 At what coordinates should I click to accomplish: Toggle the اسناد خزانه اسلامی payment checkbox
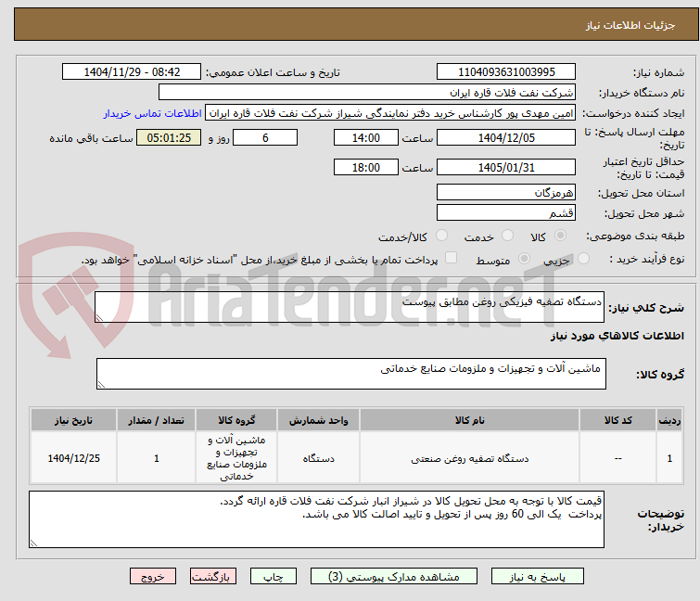tap(452, 257)
